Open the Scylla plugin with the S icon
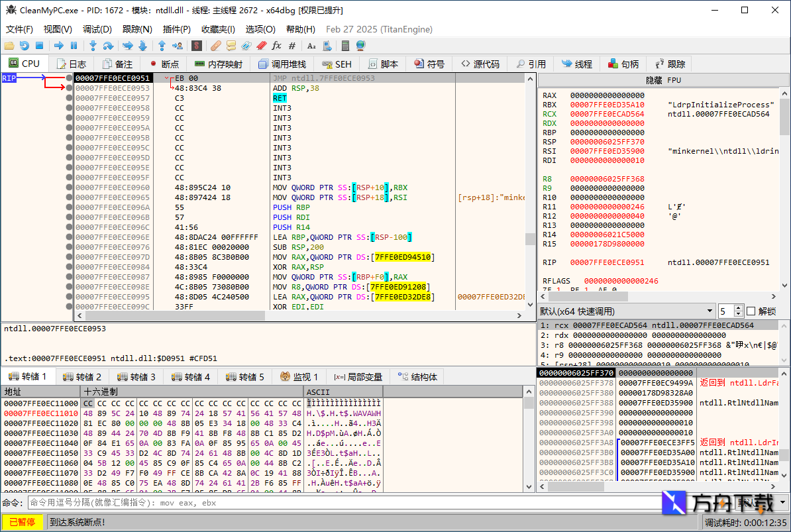The height and width of the screenshot is (532, 791). [195, 46]
